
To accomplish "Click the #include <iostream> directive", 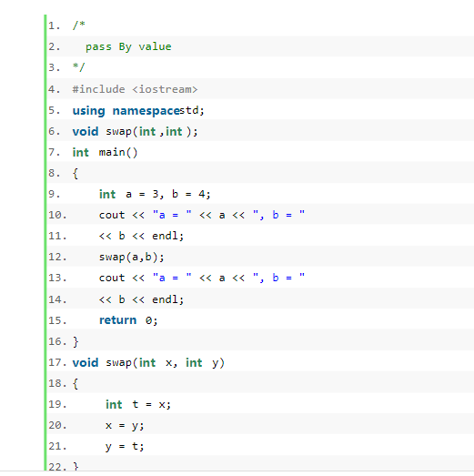I will (135, 89).
